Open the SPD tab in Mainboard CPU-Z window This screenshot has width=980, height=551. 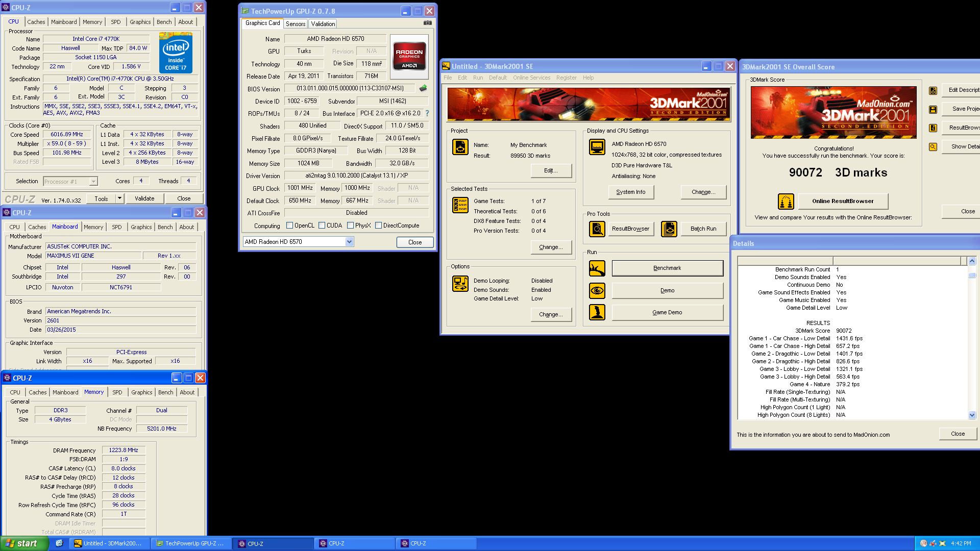pyautogui.click(x=117, y=227)
